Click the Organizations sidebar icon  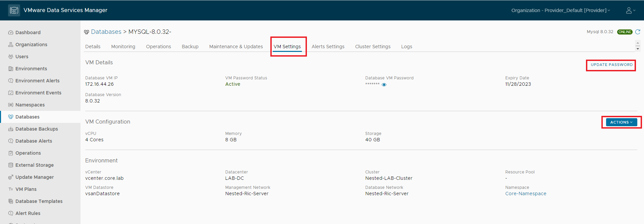tap(11, 45)
